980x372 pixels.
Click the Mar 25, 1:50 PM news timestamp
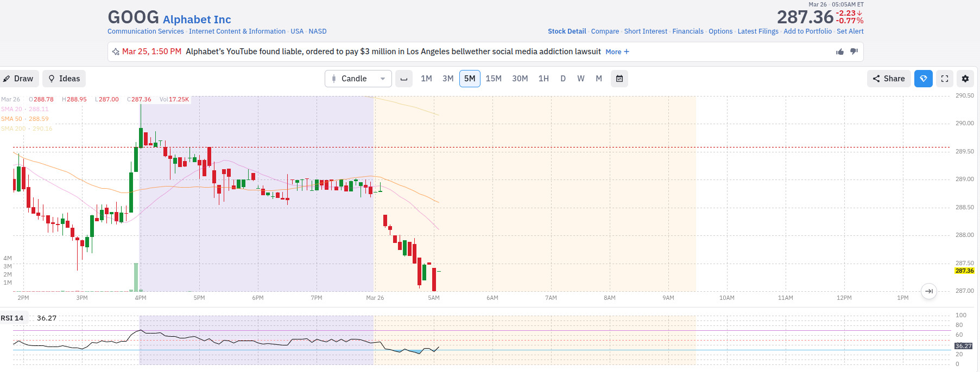(x=151, y=52)
